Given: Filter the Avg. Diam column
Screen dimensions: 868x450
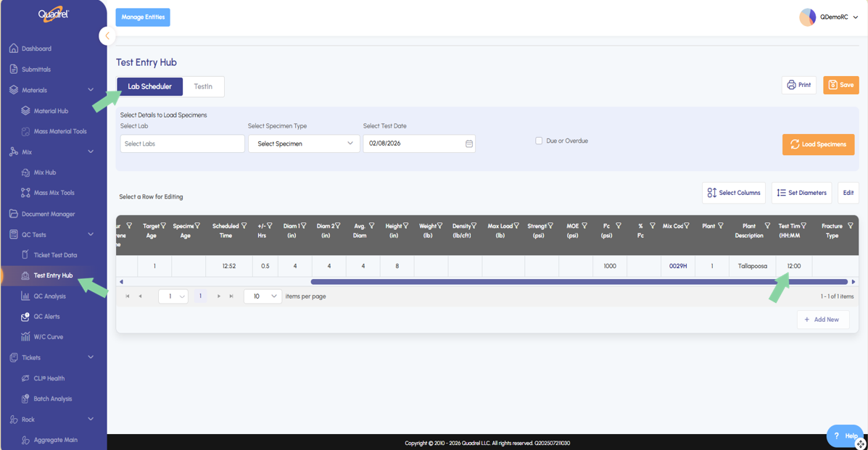Looking at the screenshot, I should click(371, 226).
